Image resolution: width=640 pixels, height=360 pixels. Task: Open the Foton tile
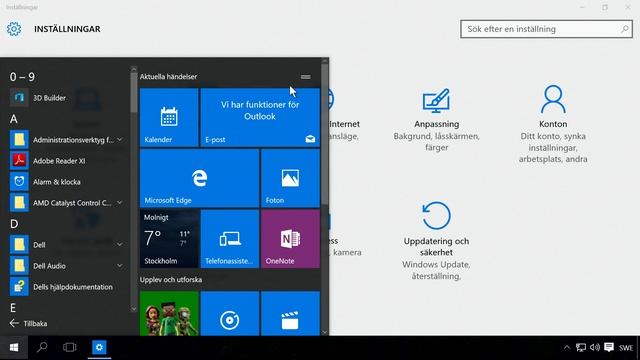pos(290,178)
